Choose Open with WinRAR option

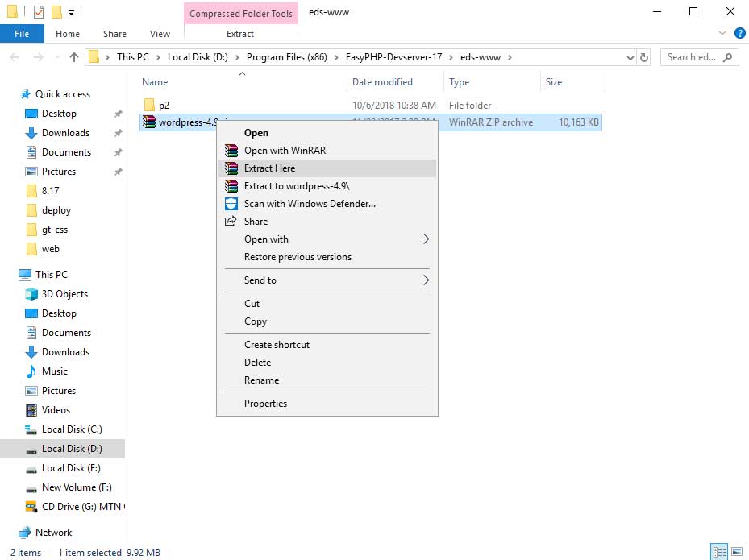tap(327, 151)
